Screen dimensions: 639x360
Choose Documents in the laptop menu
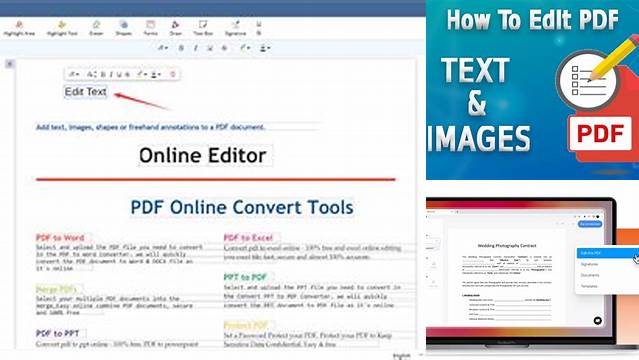pyautogui.click(x=590, y=275)
